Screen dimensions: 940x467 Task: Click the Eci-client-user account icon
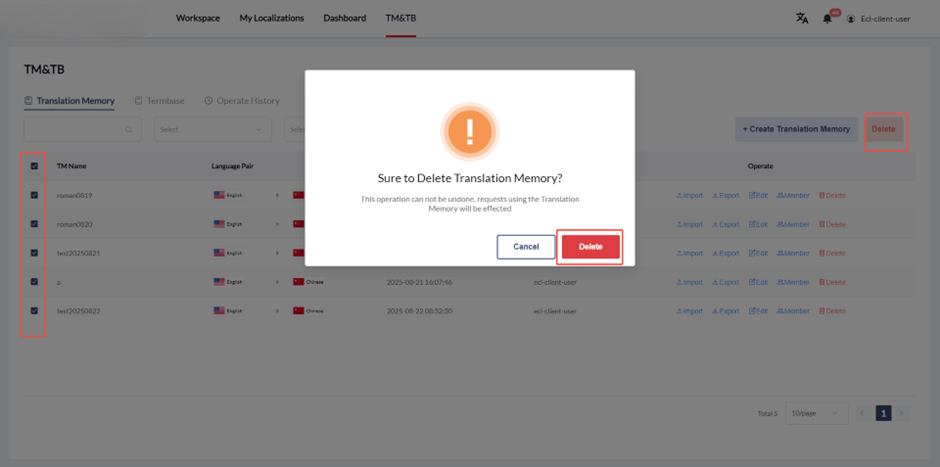click(851, 18)
